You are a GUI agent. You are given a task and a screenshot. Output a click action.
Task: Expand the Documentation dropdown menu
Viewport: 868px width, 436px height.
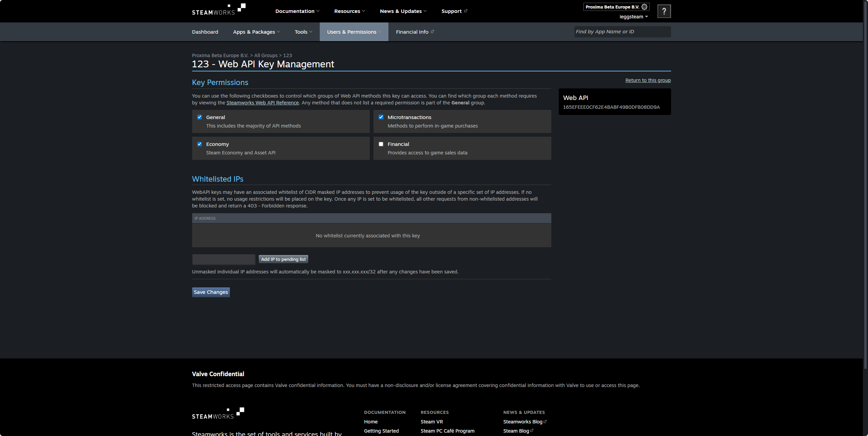(x=297, y=11)
